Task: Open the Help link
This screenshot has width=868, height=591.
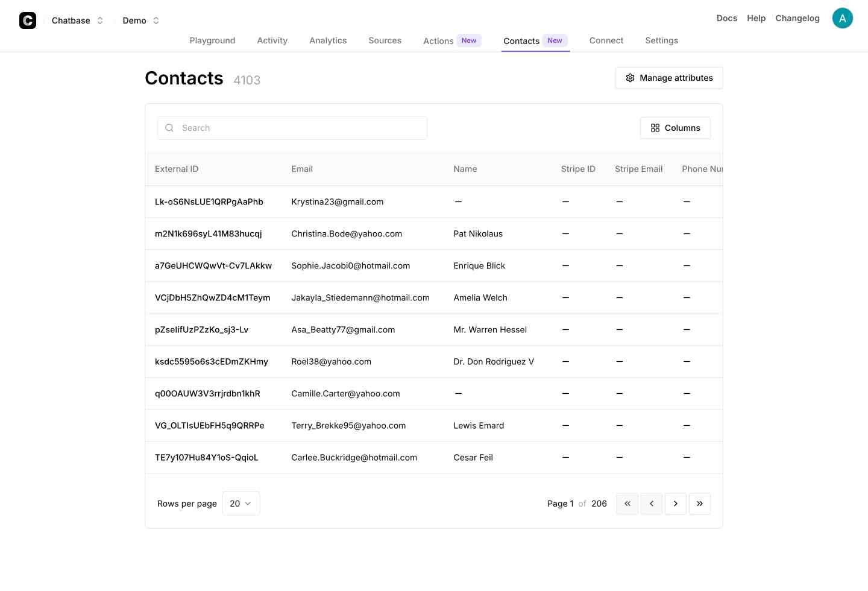Action: (756, 18)
